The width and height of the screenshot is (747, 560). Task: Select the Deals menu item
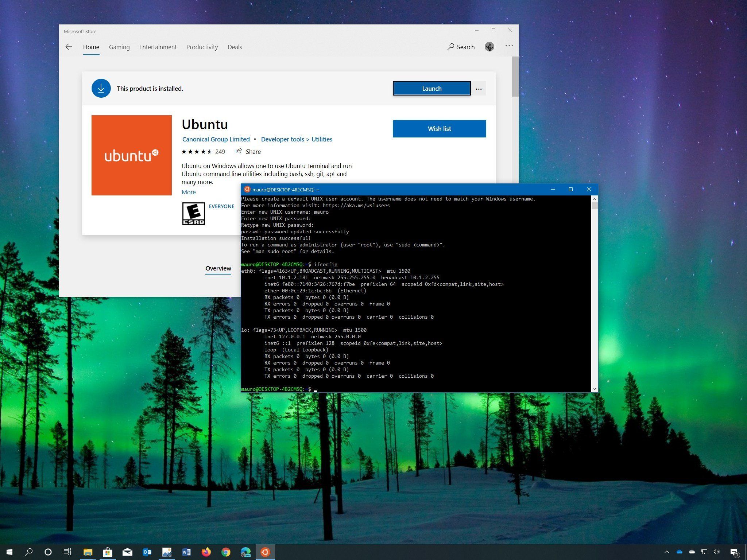pos(235,47)
